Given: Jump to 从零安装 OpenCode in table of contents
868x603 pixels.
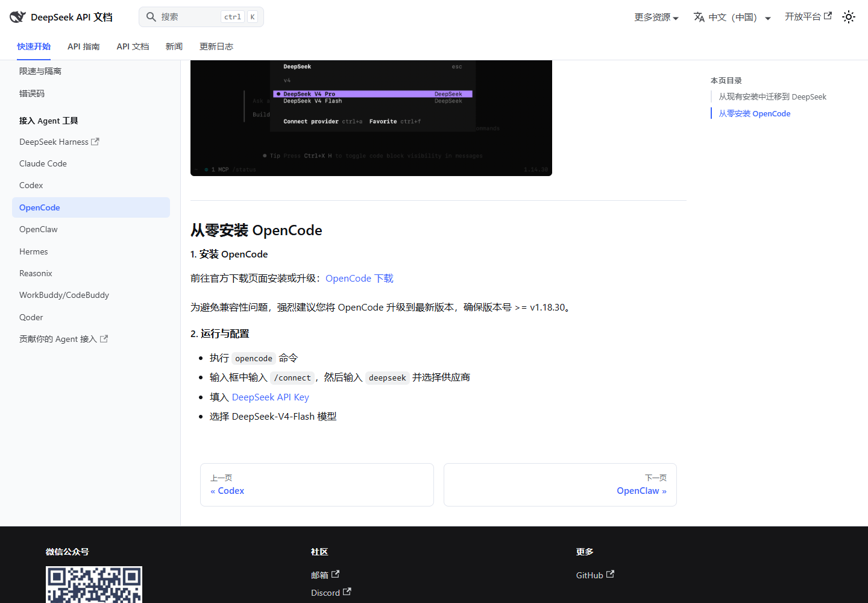Looking at the screenshot, I should [x=754, y=113].
